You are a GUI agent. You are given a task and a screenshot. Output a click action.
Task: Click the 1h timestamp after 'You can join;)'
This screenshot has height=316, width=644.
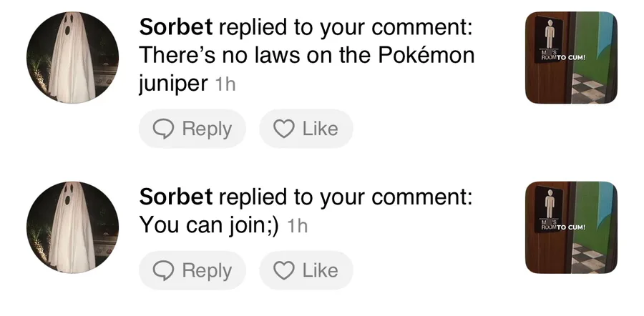click(x=298, y=226)
